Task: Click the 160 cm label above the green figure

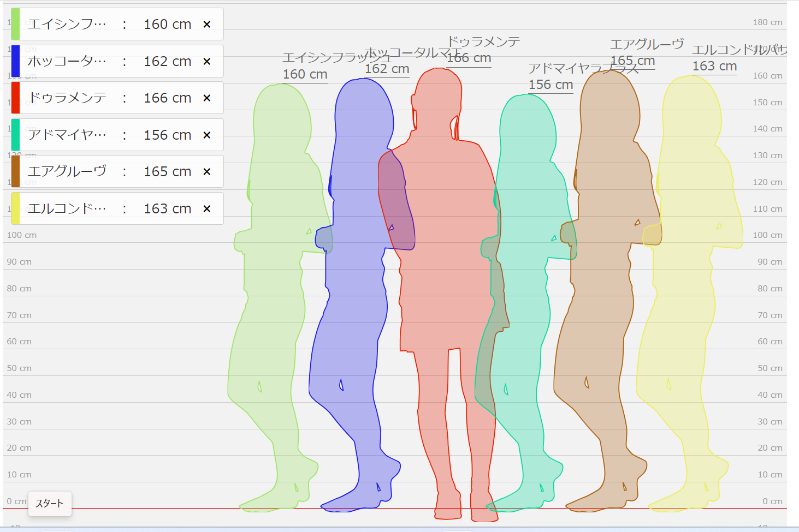Action: [x=305, y=74]
